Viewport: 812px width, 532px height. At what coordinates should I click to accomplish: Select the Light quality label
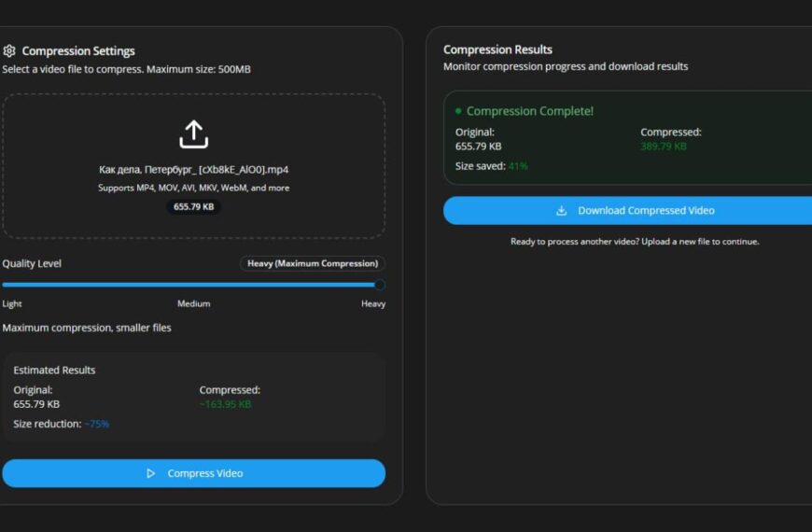12,303
